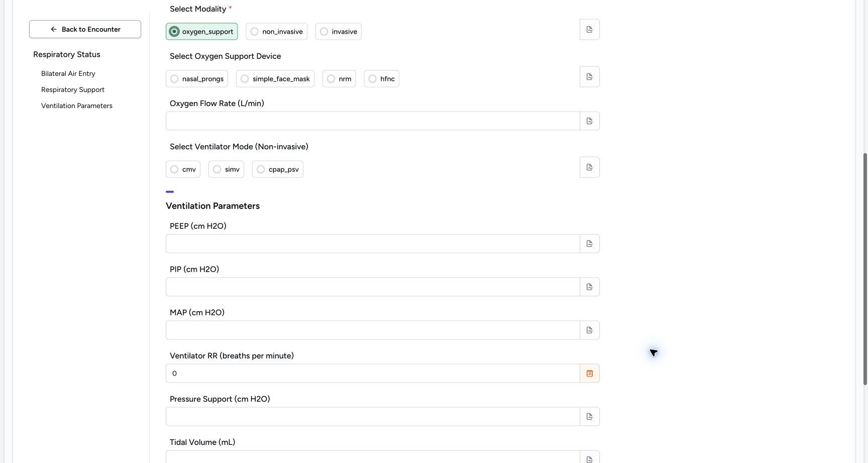
Task: Open the note icon for PEEP field
Action: click(590, 244)
